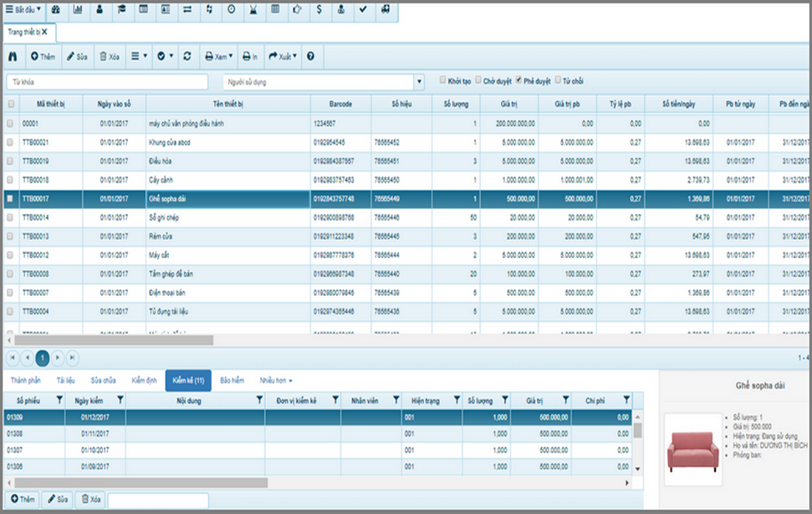Click the ID card icon in top bar
This screenshot has height=514, width=812.
(166, 10)
